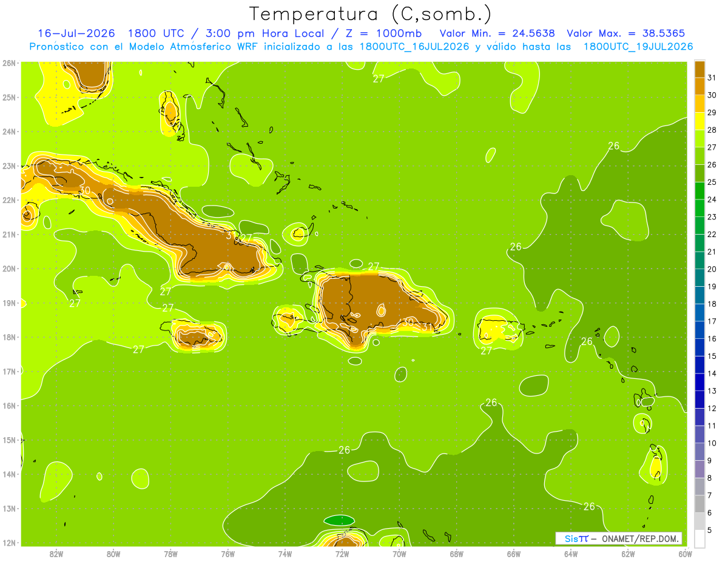The width and height of the screenshot is (728, 562).
Task: Click legend value "13" on the color scale
Action: (712, 391)
